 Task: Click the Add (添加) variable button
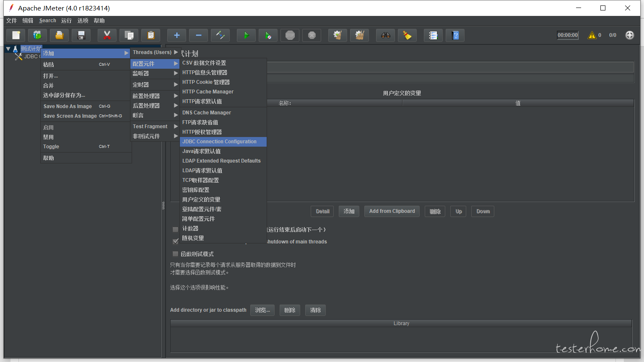tap(349, 211)
